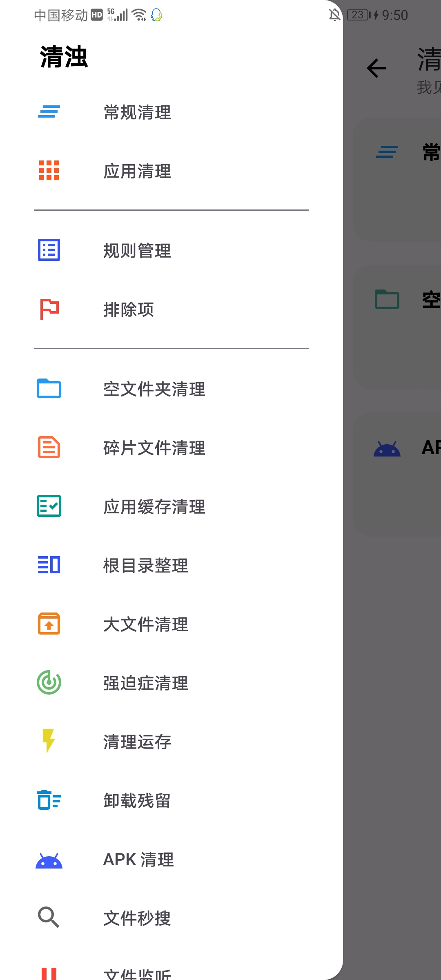Image resolution: width=441 pixels, height=980 pixels.
Task: Tap the 规则管理 list icon
Action: pos(49,250)
